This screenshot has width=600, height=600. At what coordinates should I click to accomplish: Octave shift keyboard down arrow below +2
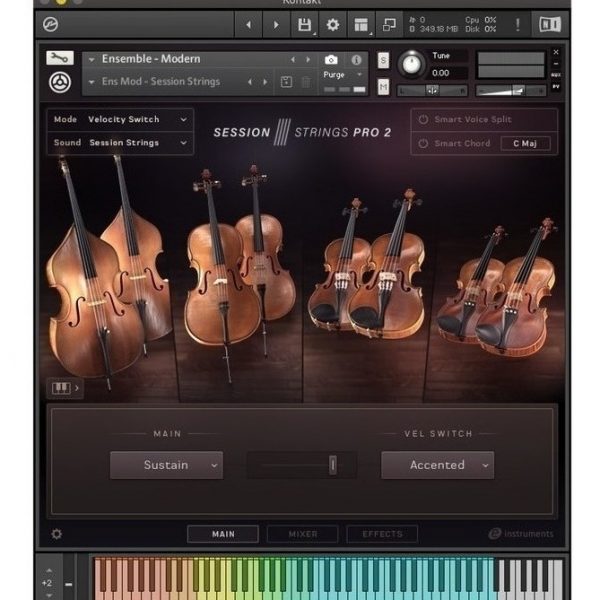point(49,595)
